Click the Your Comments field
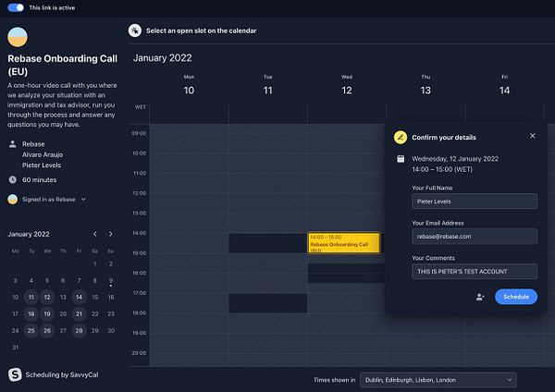Image resolution: width=555 pixels, height=392 pixels. 475,272
